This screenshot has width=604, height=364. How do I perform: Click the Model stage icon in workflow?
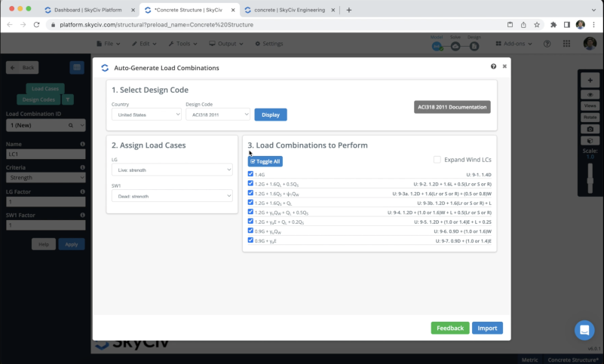tap(437, 46)
